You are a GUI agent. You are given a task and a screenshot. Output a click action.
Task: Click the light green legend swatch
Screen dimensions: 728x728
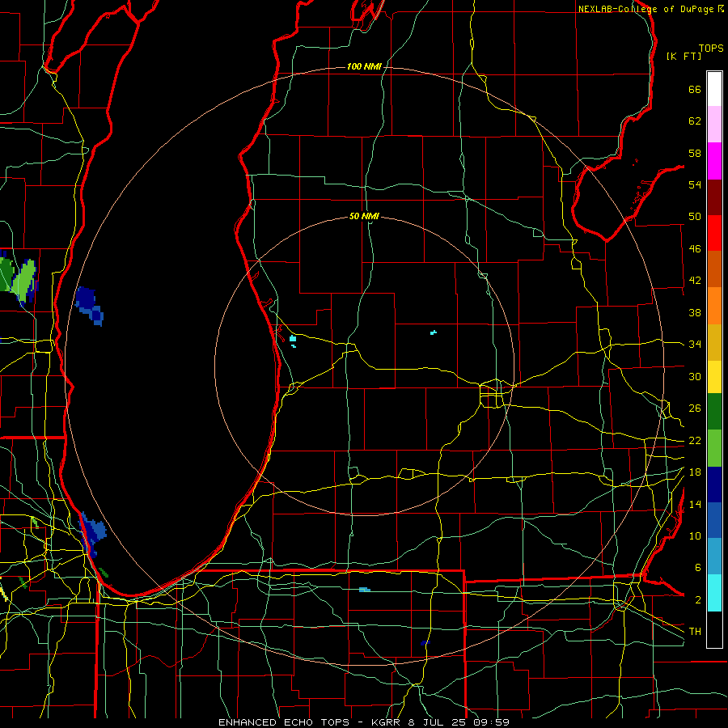pyautogui.click(x=714, y=448)
